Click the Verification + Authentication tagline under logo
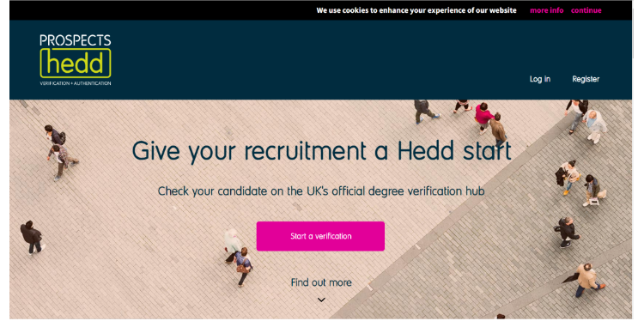This screenshot has width=644, height=327. tap(76, 83)
